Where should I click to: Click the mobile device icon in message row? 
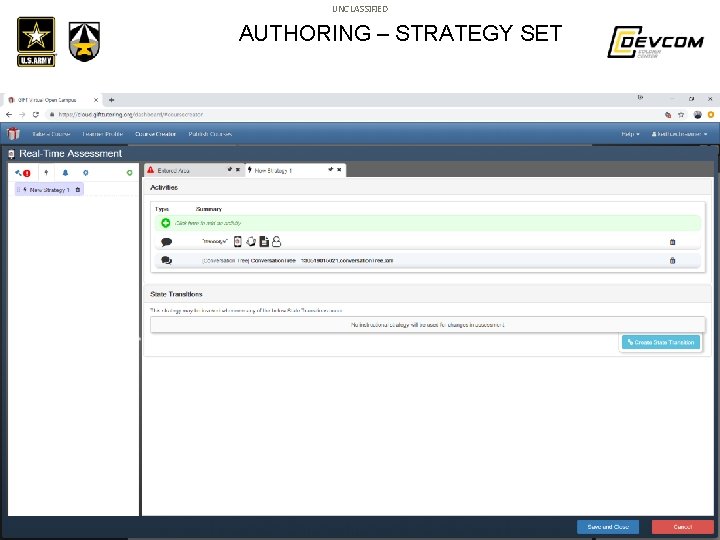[237, 241]
